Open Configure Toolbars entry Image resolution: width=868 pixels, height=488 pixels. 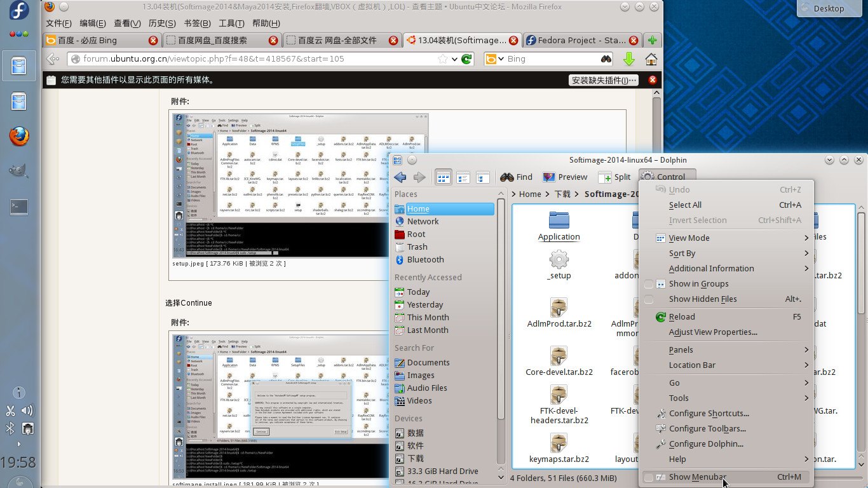pyautogui.click(x=727, y=428)
